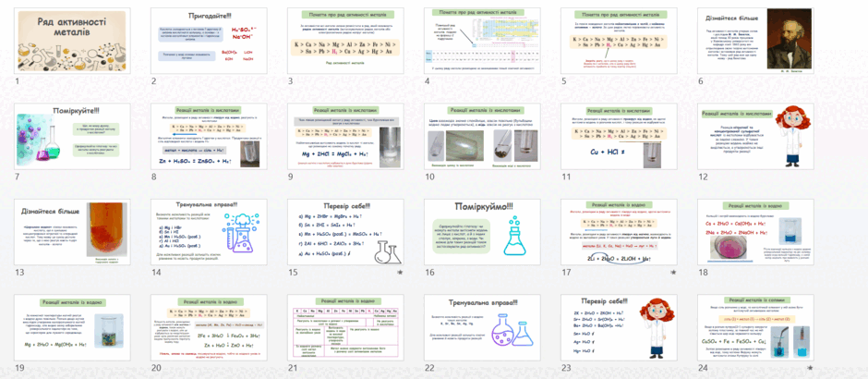Choose slide 19 with Mg + 2H₂O equation

tap(73, 327)
